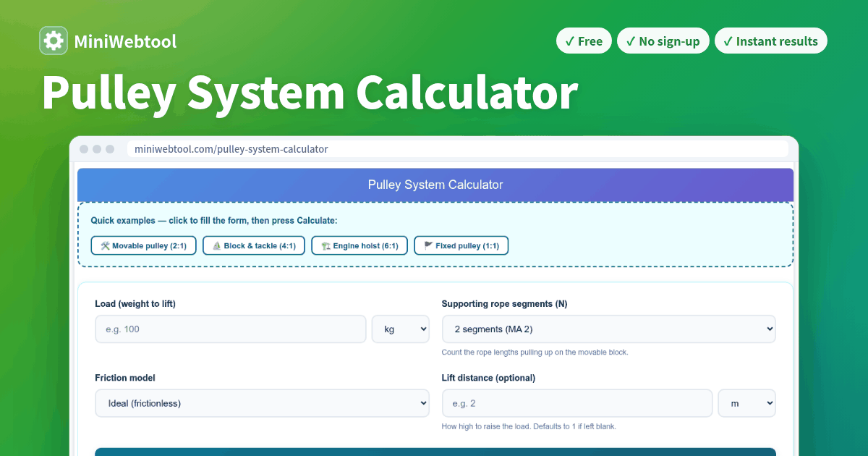Click the Free badge
Screen dimensions: 868x456
[x=584, y=41]
